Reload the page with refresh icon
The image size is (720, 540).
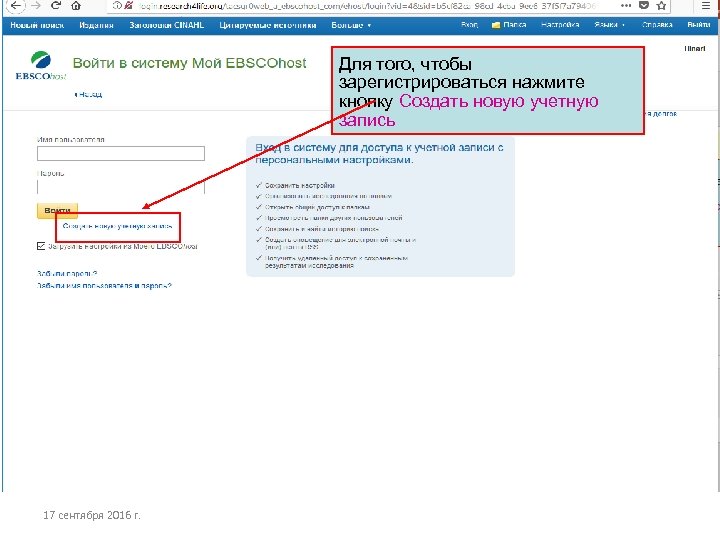click(56, 6)
